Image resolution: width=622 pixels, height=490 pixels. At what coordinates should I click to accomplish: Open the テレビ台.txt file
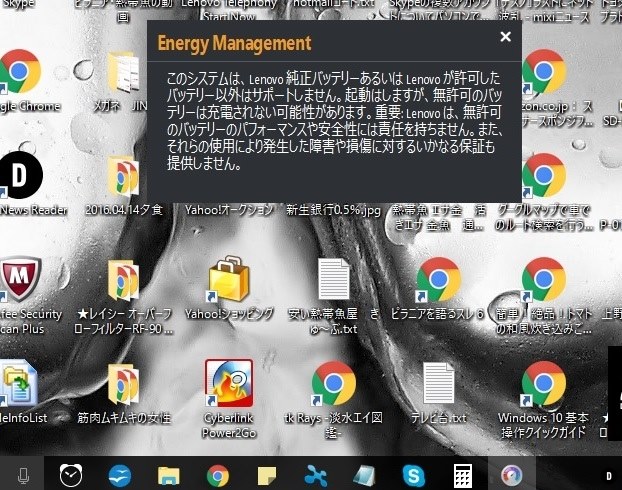point(438,383)
